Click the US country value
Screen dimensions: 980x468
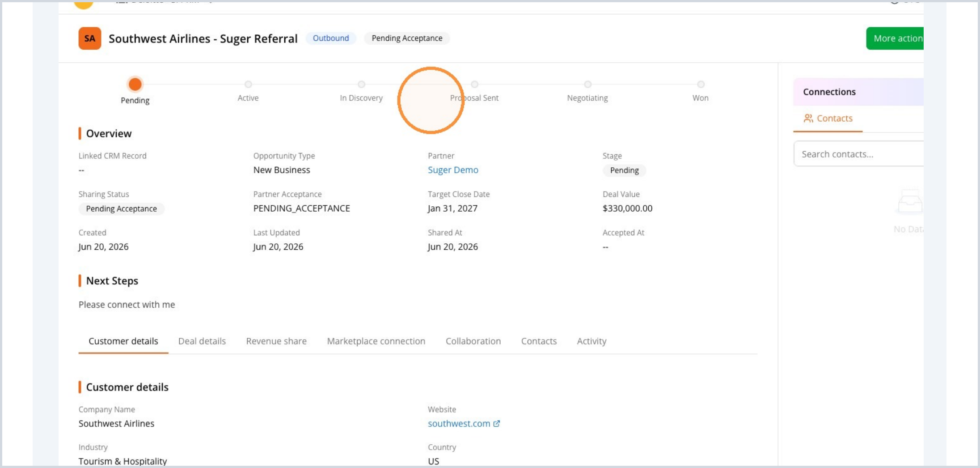click(x=433, y=461)
